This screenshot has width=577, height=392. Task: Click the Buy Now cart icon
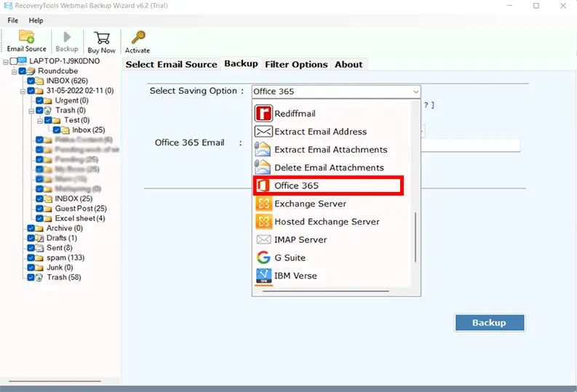coord(102,41)
